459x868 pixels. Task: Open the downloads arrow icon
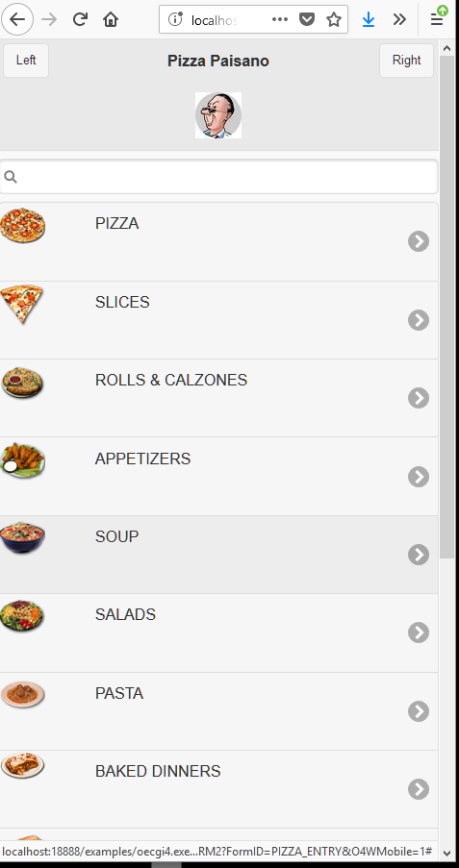click(x=369, y=20)
